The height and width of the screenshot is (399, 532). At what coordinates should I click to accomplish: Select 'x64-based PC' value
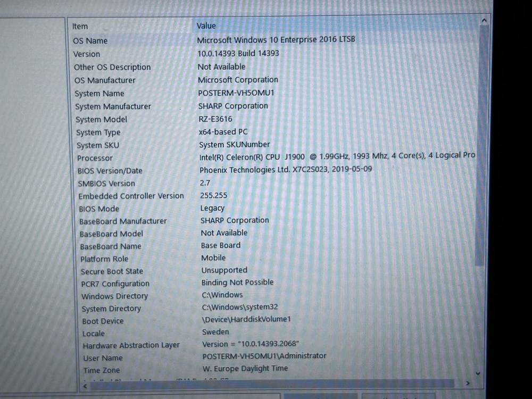pos(223,131)
